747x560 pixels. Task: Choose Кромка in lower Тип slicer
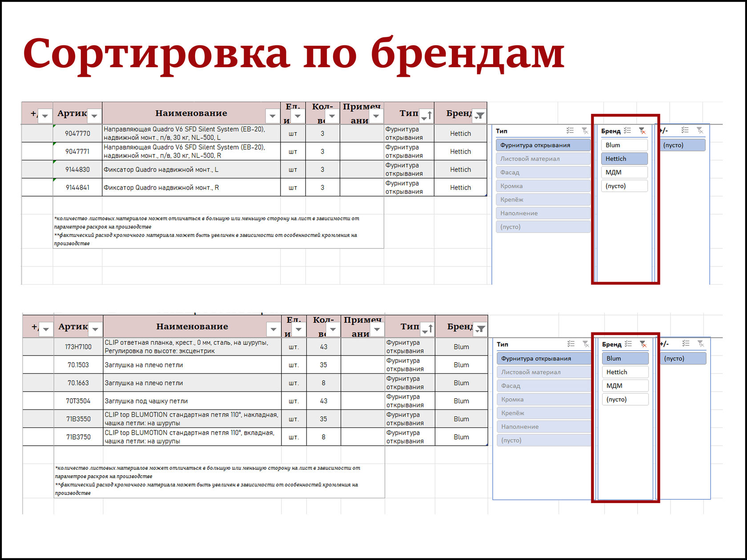click(544, 399)
